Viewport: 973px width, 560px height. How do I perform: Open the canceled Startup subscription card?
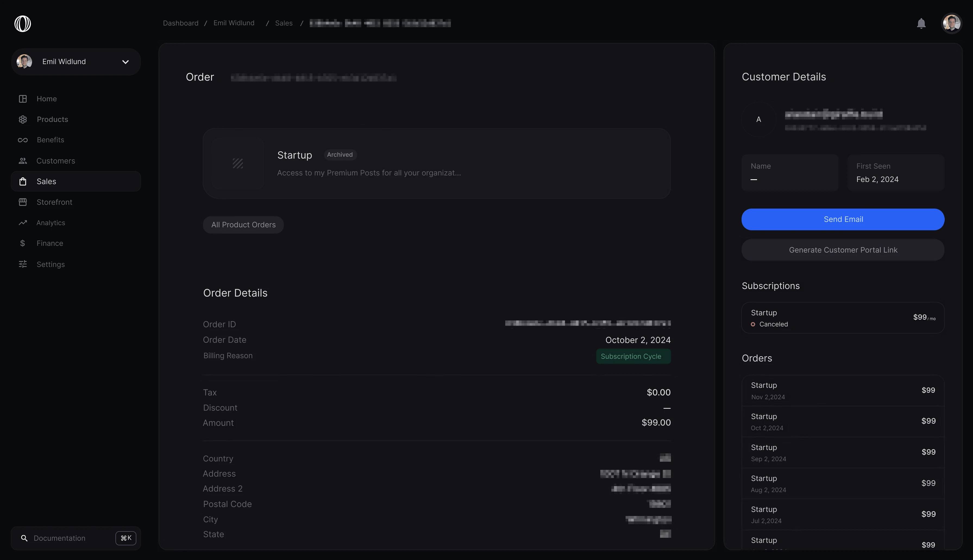(x=843, y=318)
